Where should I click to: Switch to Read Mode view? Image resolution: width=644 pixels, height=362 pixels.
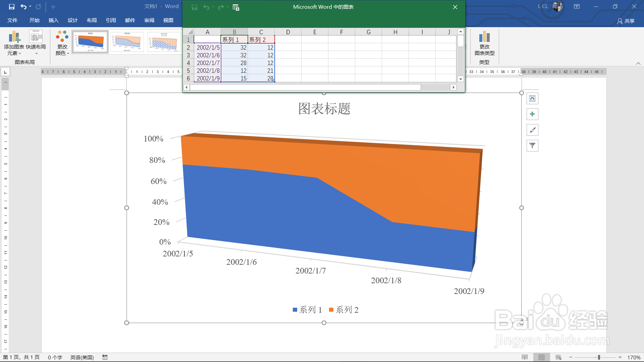pyautogui.click(x=525, y=357)
